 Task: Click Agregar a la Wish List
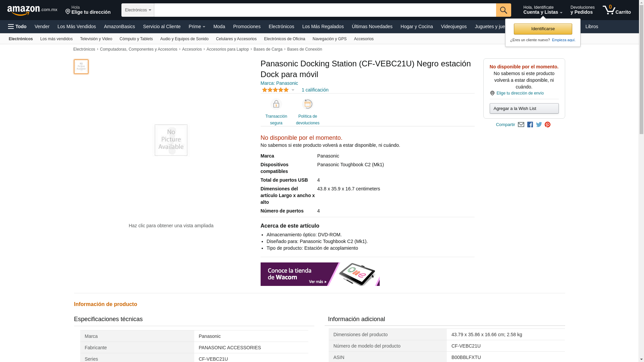[524, 109]
